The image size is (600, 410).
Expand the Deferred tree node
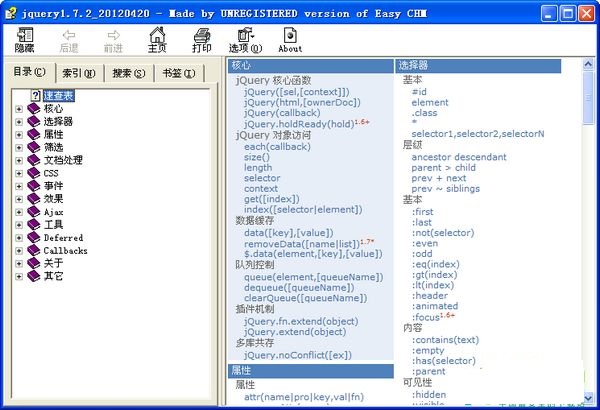[19, 238]
